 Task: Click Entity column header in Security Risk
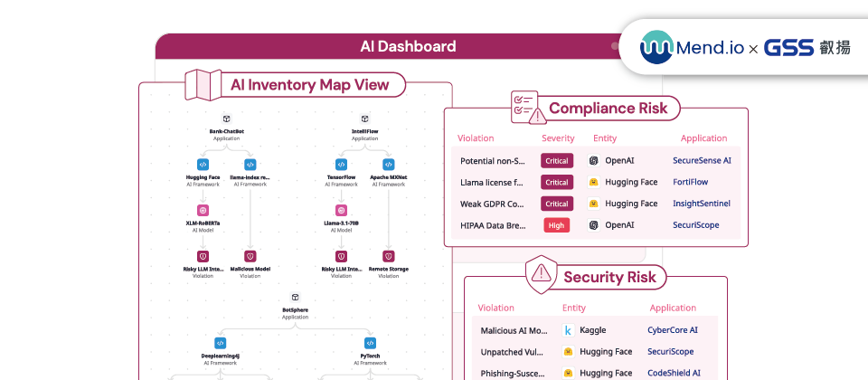click(574, 308)
